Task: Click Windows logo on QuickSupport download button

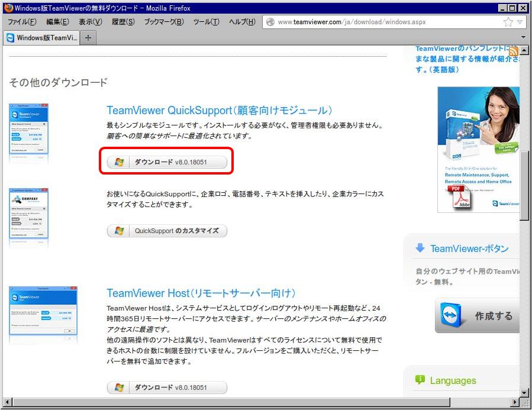Action: [119, 162]
